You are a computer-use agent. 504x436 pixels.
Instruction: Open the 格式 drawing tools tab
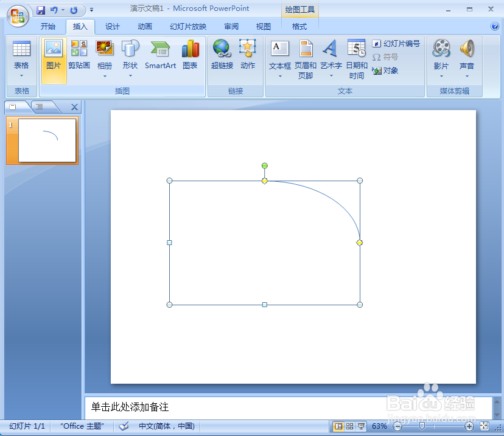click(x=299, y=27)
